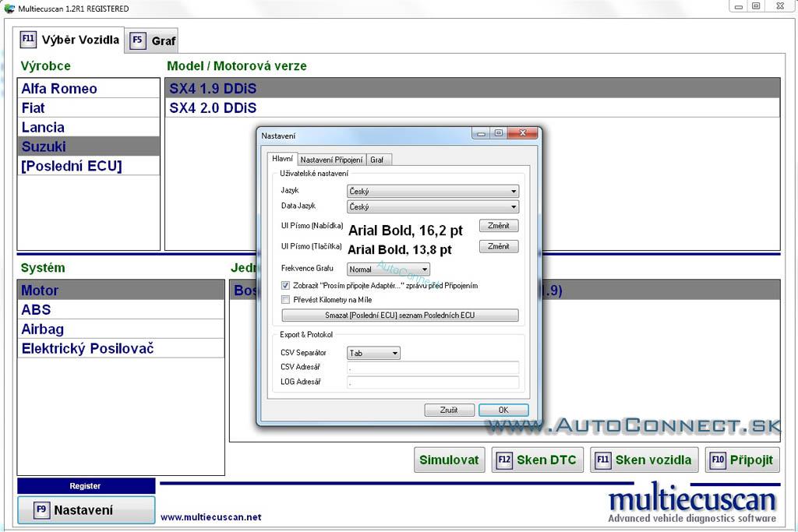Maximize the Multiecuscan main window

click(x=756, y=6)
